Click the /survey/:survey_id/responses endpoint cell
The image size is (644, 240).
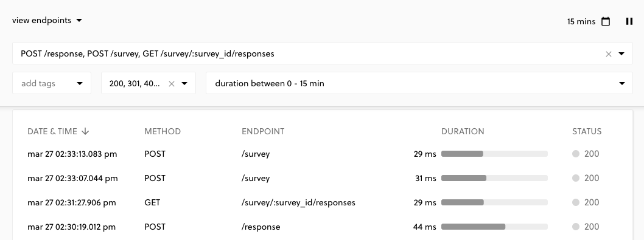click(x=298, y=202)
